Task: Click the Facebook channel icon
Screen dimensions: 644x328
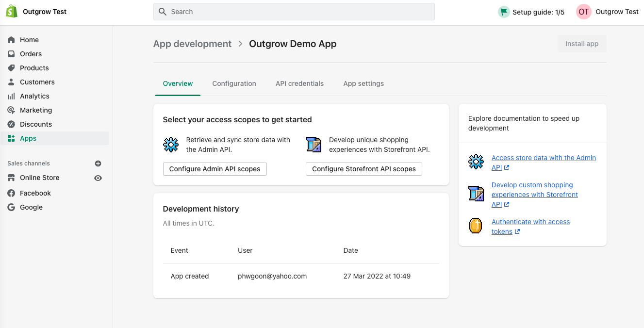Action: [x=11, y=193]
